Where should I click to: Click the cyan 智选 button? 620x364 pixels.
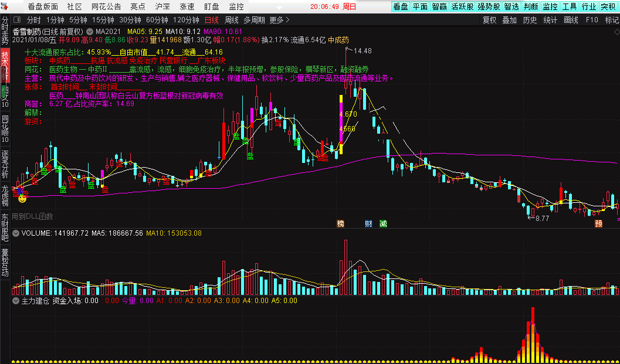point(511,6)
